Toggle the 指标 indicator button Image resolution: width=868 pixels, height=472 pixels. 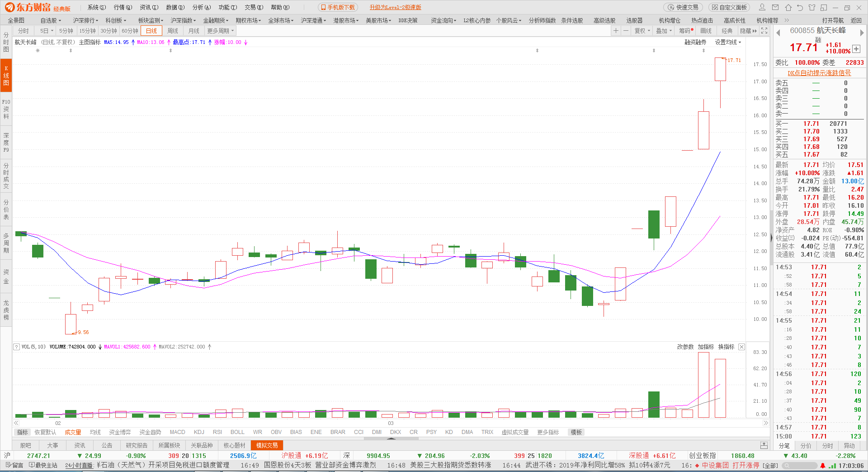[22, 432]
